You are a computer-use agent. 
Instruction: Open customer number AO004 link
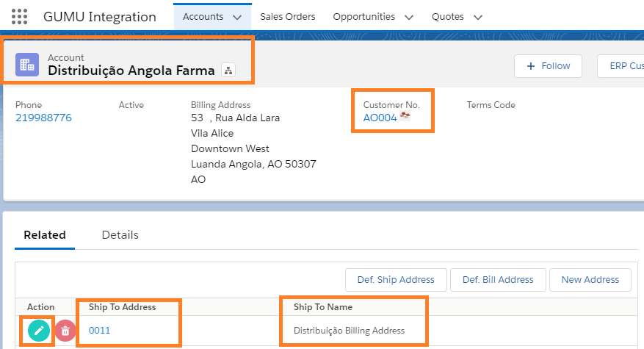pos(380,118)
